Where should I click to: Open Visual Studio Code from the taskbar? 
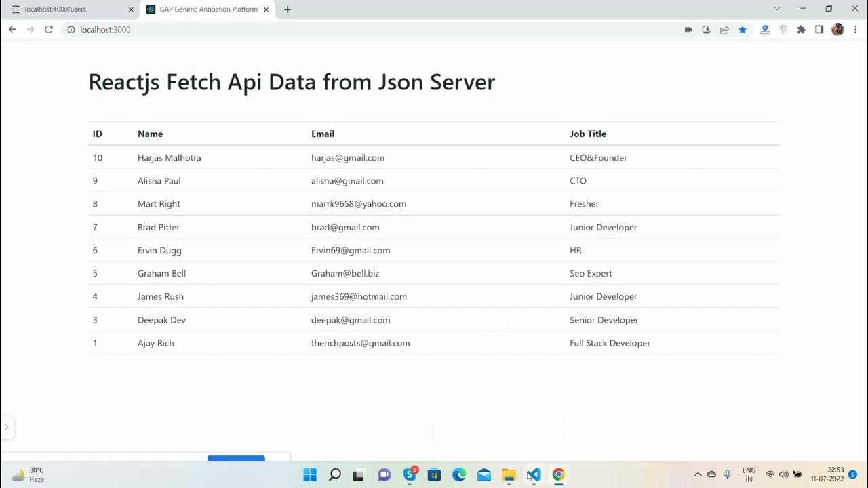coord(534,474)
